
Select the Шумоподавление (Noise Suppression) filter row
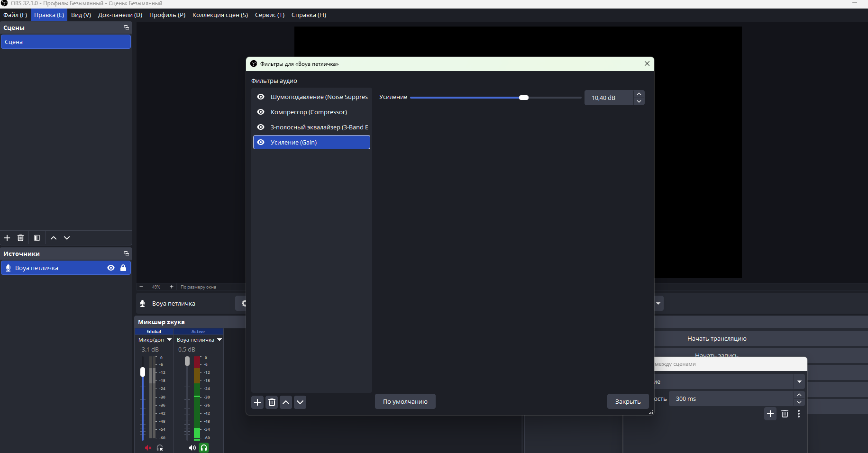click(312, 97)
